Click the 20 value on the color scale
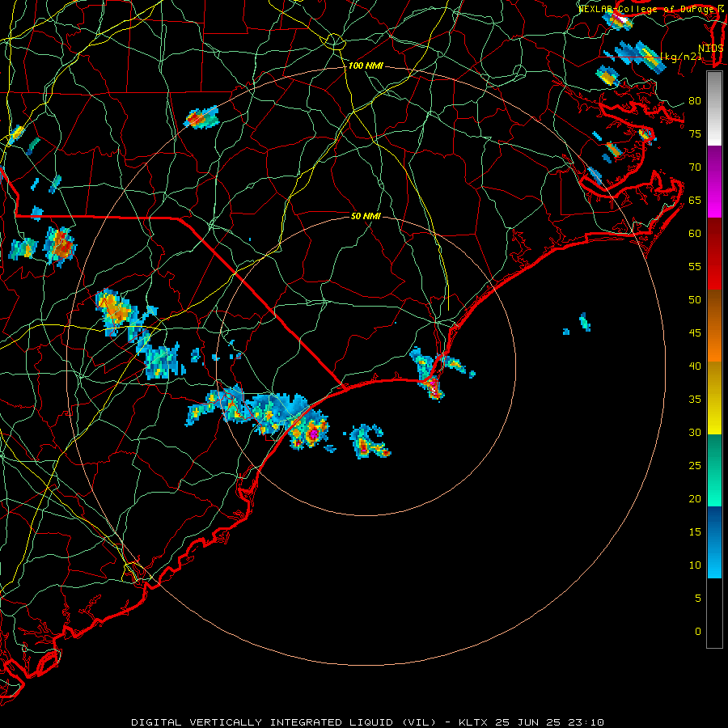 [x=695, y=499]
